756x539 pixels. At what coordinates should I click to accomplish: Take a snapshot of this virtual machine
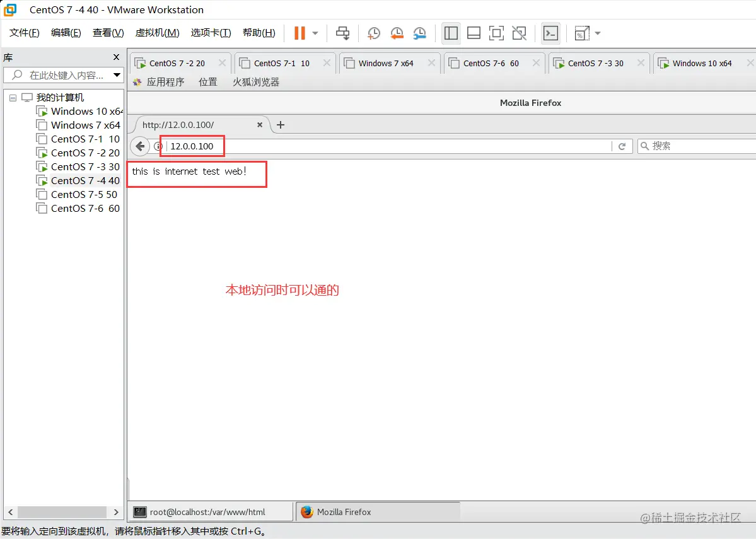[373, 33]
